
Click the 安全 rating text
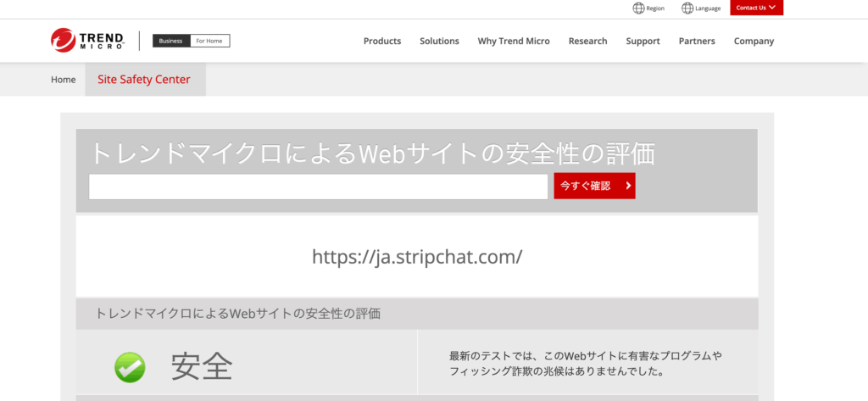click(x=202, y=366)
